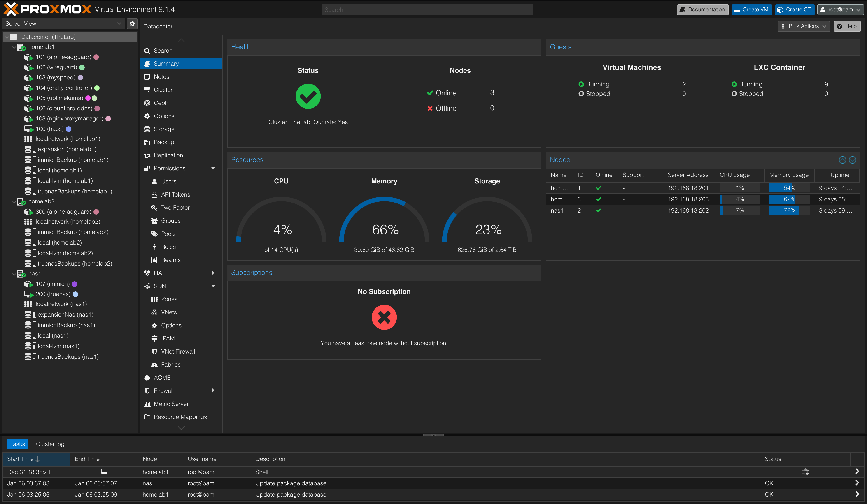This screenshot has height=504, width=867.
Task: Open the Metric Server chart icon
Action: [x=147, y=404]
